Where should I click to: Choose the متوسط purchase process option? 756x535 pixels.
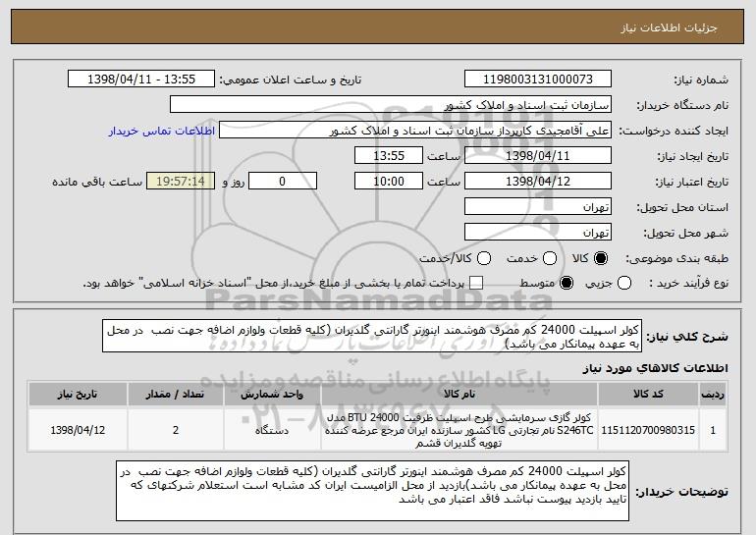click(567, 283)
